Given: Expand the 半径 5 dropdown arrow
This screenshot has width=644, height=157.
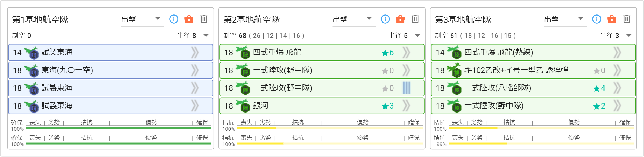Looking at the screenshot, I should coord(418,36).
